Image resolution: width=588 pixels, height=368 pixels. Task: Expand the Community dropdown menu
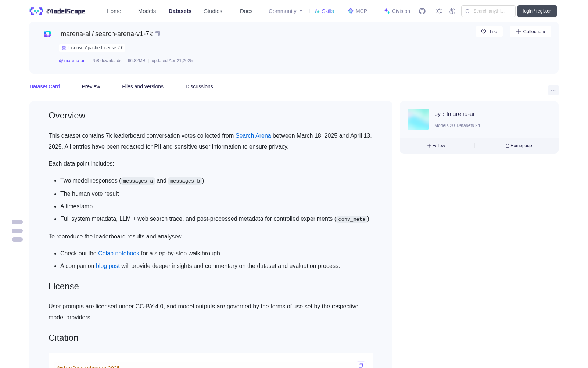(x=286, y=11)
